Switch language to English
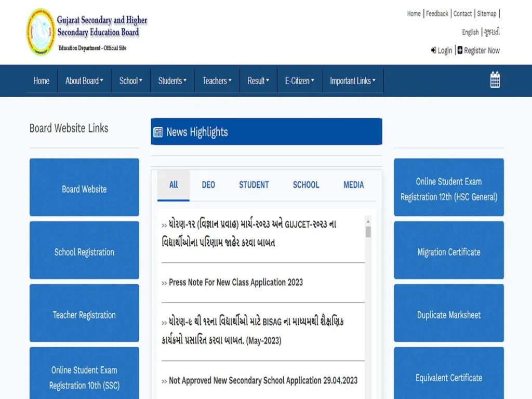The width and height of the screenshot is (532, 399). coord(470,32)
